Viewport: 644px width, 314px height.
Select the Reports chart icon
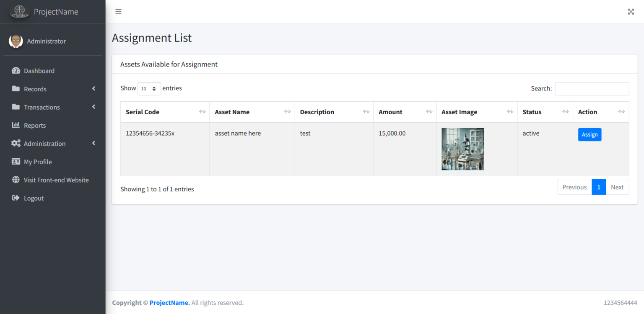click(x=16, y=125)
